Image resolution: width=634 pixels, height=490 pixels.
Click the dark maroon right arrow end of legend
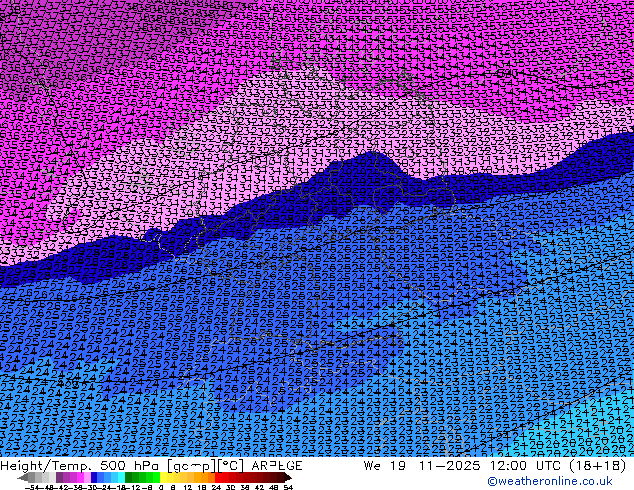coord(288,478)
